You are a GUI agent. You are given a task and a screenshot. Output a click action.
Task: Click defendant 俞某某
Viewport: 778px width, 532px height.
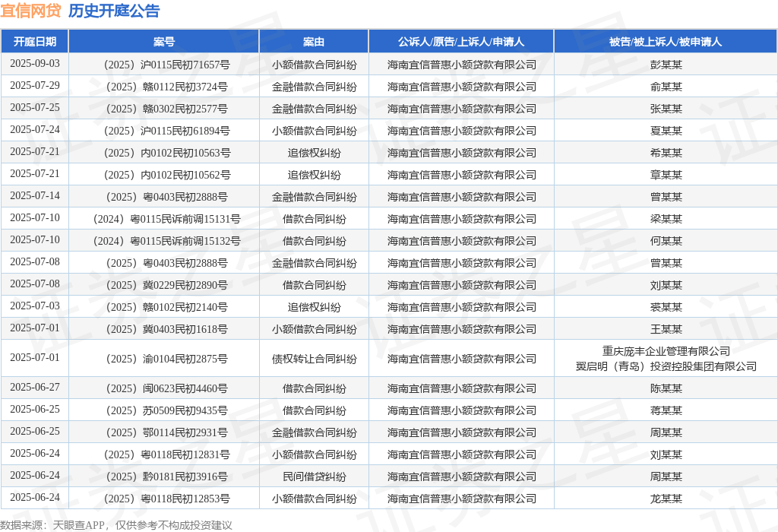click(666, 87)
